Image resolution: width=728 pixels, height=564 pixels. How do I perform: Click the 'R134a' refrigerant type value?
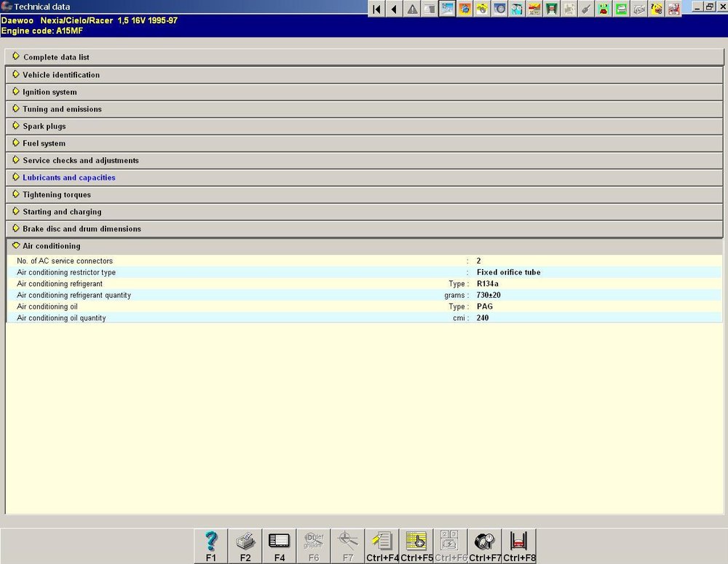488,284
